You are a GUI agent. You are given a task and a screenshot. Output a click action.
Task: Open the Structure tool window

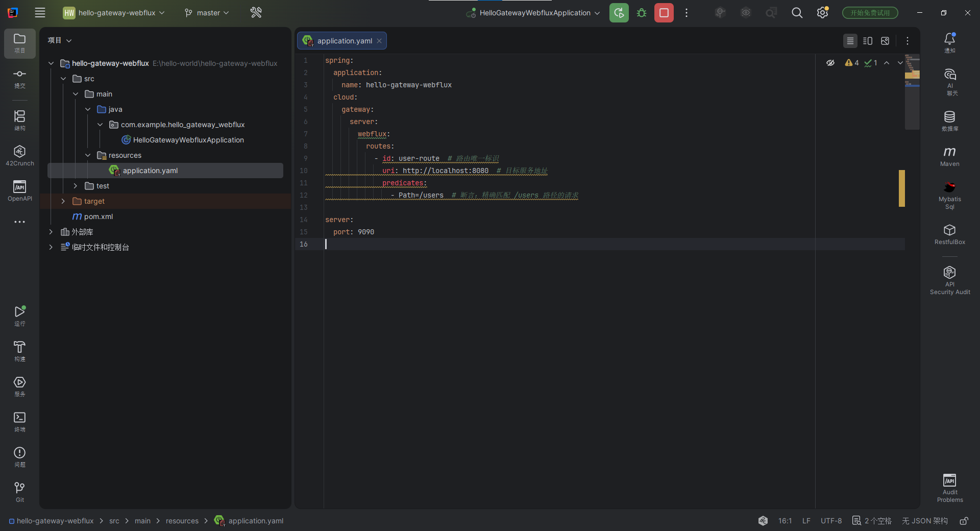(x=20, y=121)
